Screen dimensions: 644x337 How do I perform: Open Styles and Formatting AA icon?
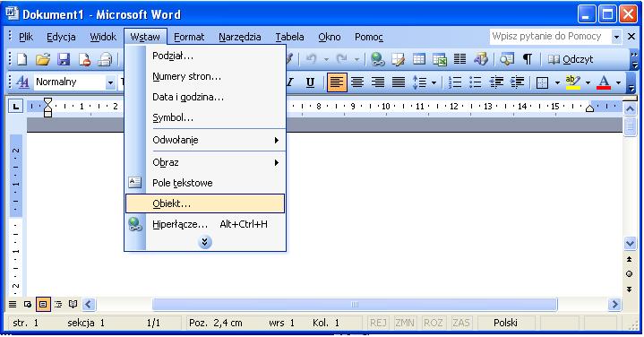(22, 82)
